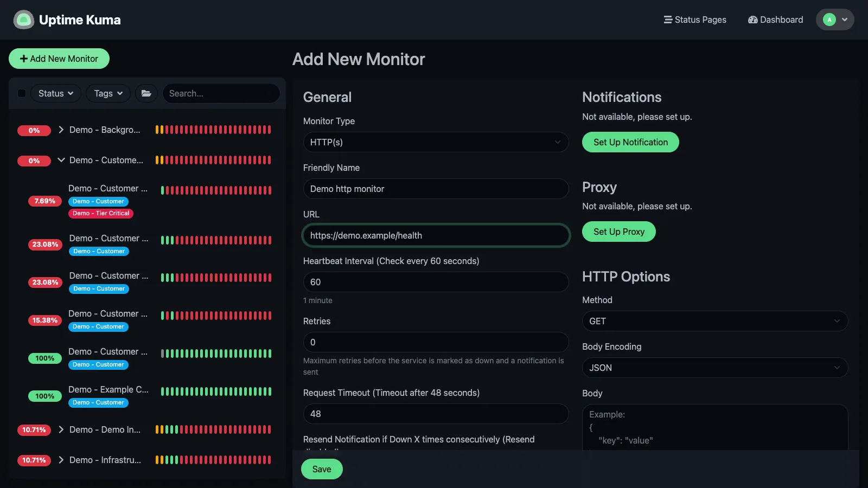Open Status Pages from header
This screenshot has width=868, height=488.
click(695, 20)
